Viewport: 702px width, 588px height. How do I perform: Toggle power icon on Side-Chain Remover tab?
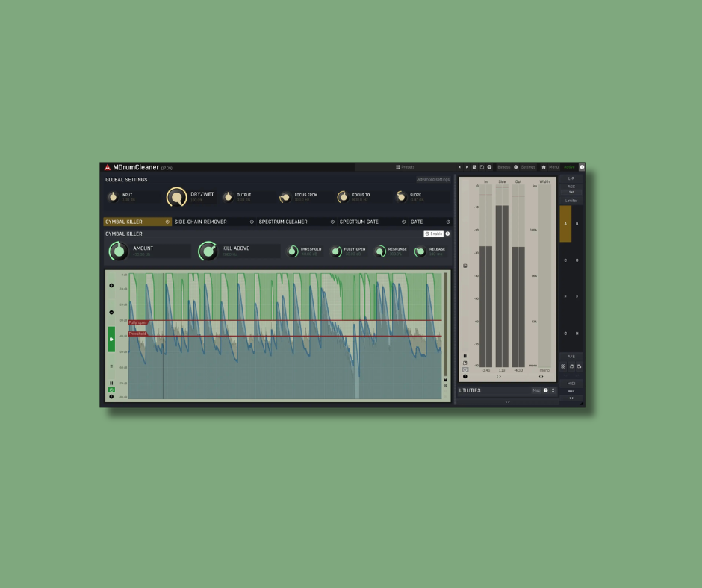(x=252, y=222)
